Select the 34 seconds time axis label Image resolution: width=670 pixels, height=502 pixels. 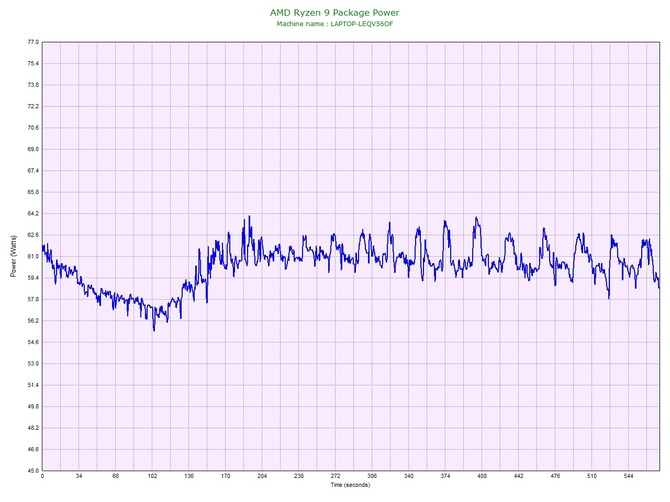(79, 476)
